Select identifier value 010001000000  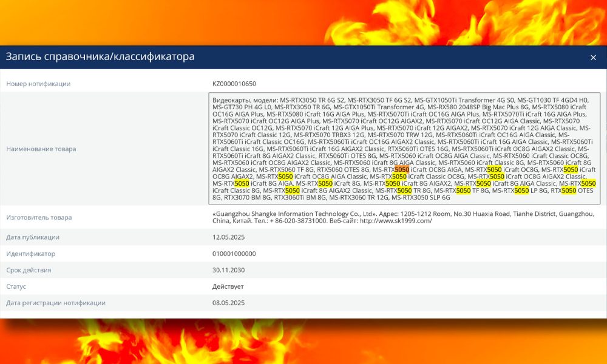[x=234, y=254]
